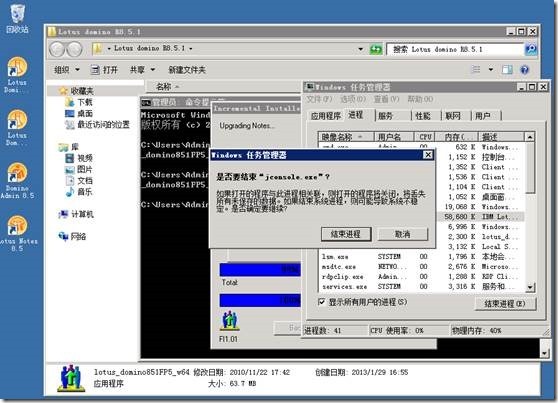Image resolution: width=558 pixels, height=403 pixels.
Task: Click Open (打开) in the Explorer toolbar
Action: 105,70
